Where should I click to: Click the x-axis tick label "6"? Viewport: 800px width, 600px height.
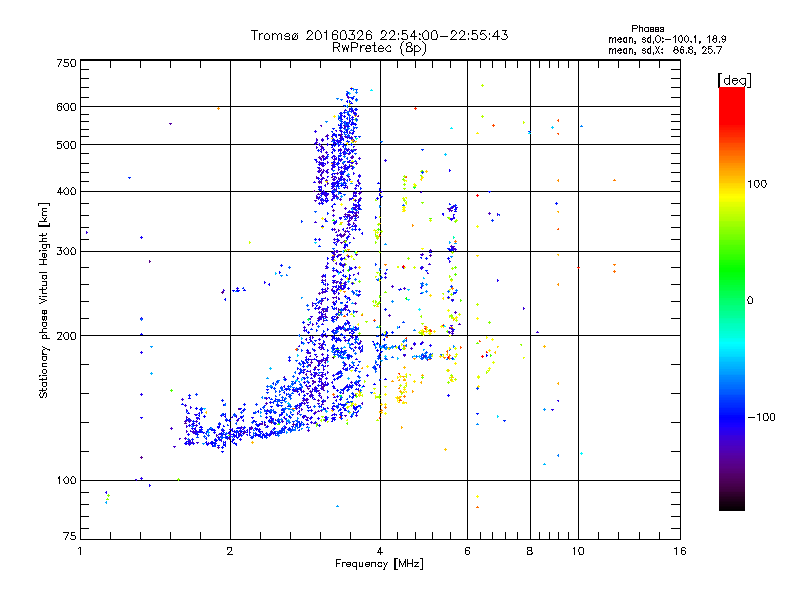click(x=467, y=551)
